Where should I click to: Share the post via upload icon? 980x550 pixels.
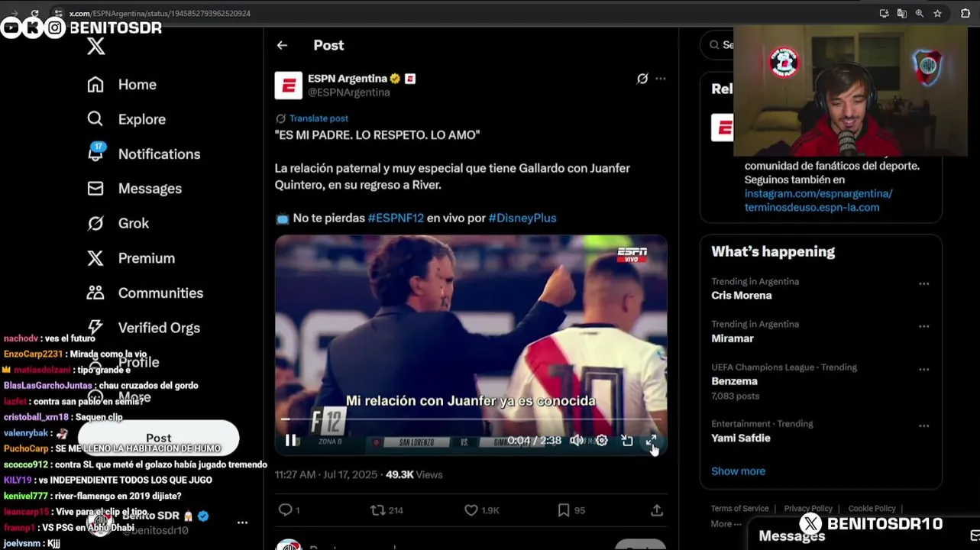[x=657, y=510]
